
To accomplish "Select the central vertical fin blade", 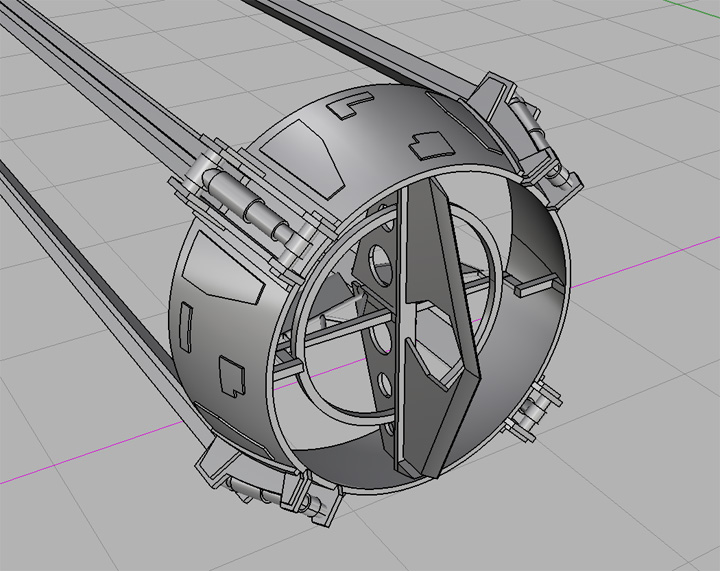I will click(x=438, y=328).
